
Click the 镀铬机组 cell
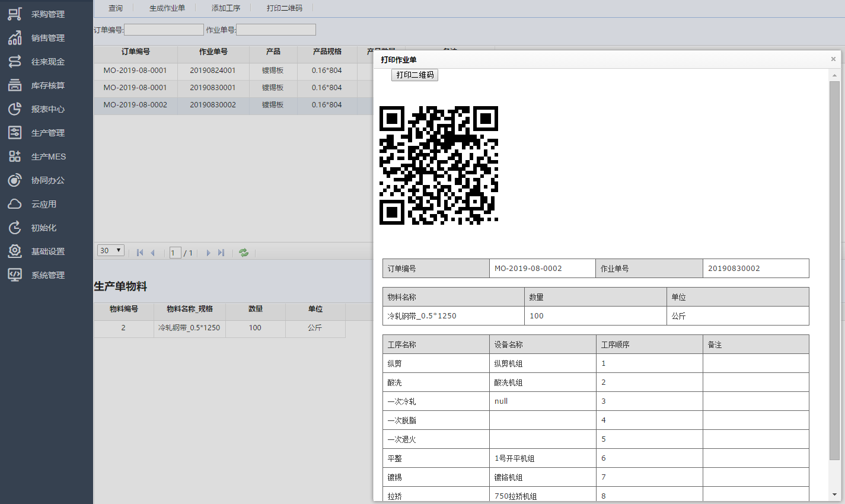coord(543,477)
